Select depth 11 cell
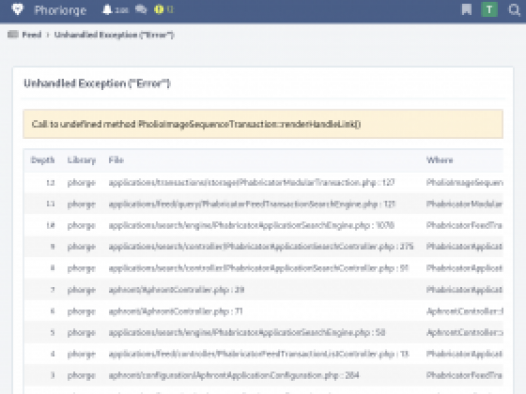The image size is (526, 394). (50, 204)
